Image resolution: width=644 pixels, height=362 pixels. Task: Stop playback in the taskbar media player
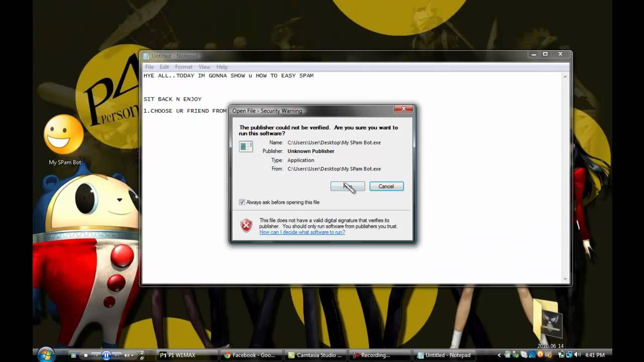(x=86, y=355)
